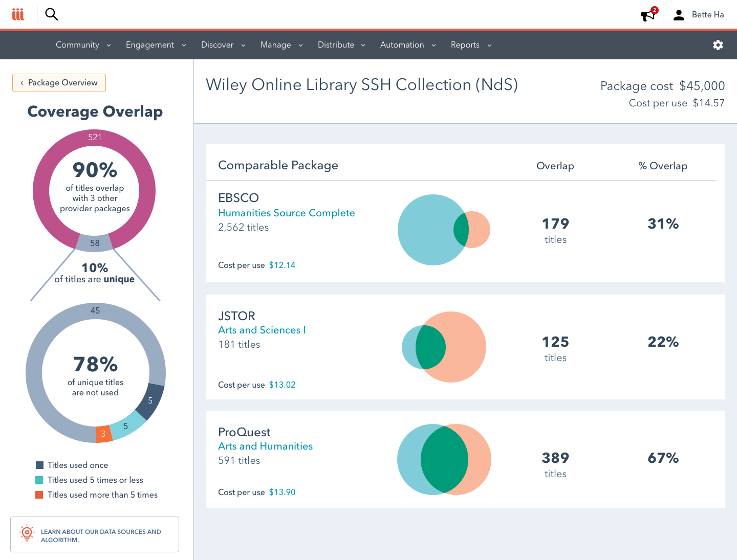Open the Distribute menu
737x560 pixels.
tap(336, 45)
